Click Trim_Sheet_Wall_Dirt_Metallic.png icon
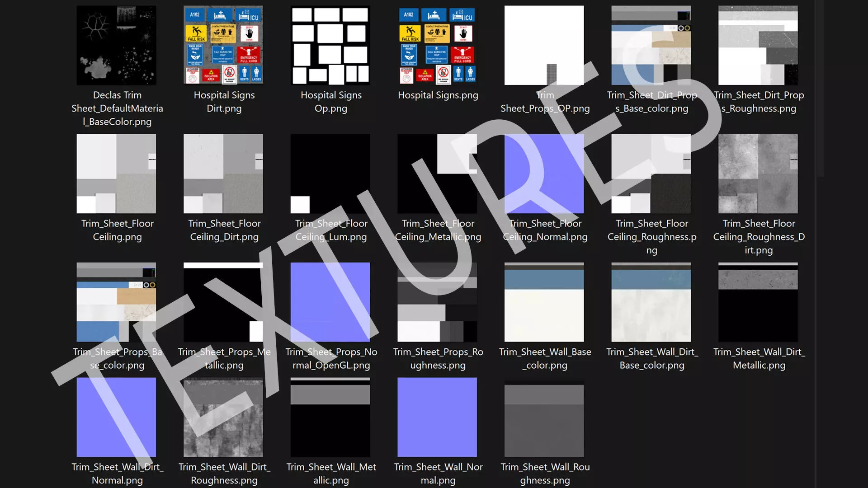The width and height of the screenshot is (868, 488). [x=758, y=302]
